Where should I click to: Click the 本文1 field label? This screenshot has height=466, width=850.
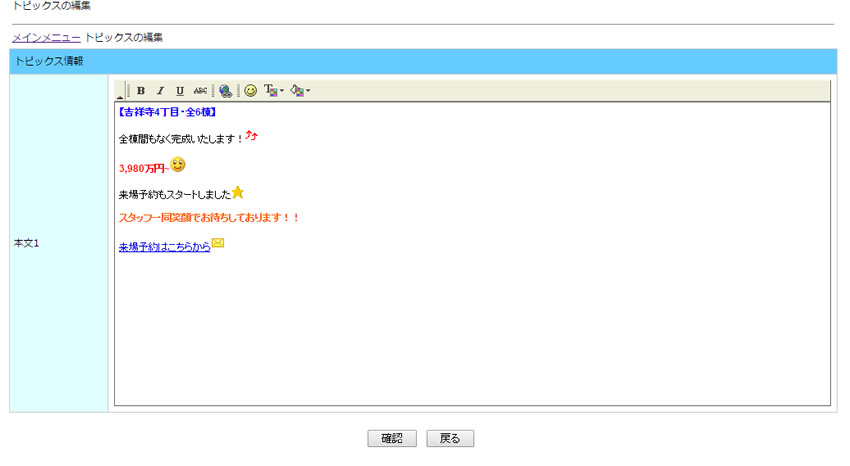pos(27,243)
